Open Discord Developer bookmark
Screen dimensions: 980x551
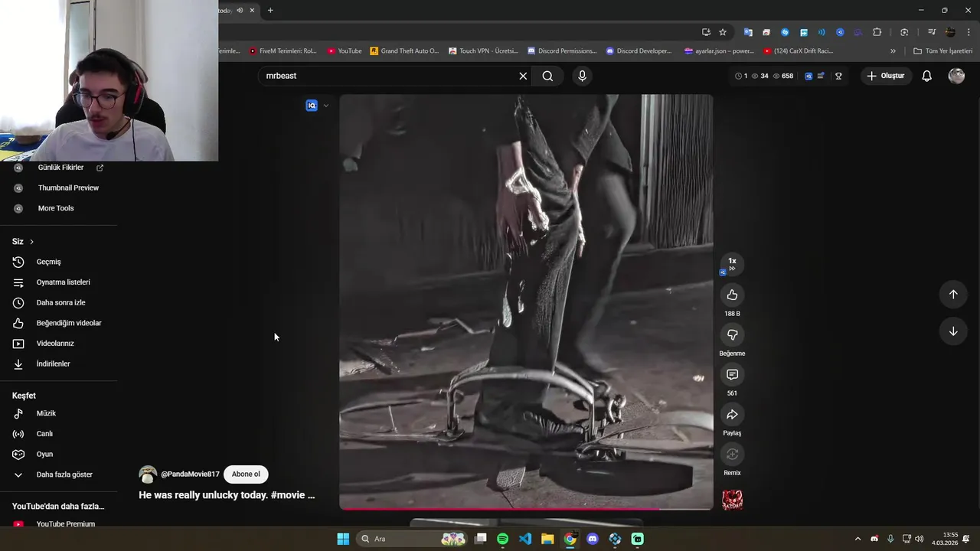point(639,51)
